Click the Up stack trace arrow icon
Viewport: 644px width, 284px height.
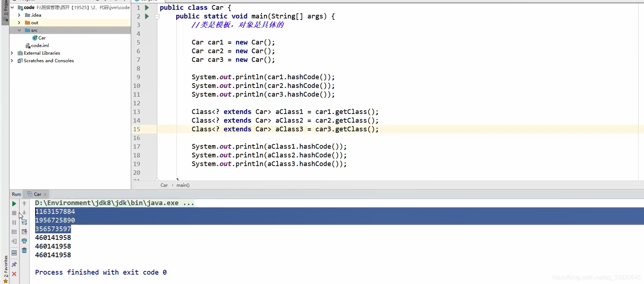tap(24, 204)
